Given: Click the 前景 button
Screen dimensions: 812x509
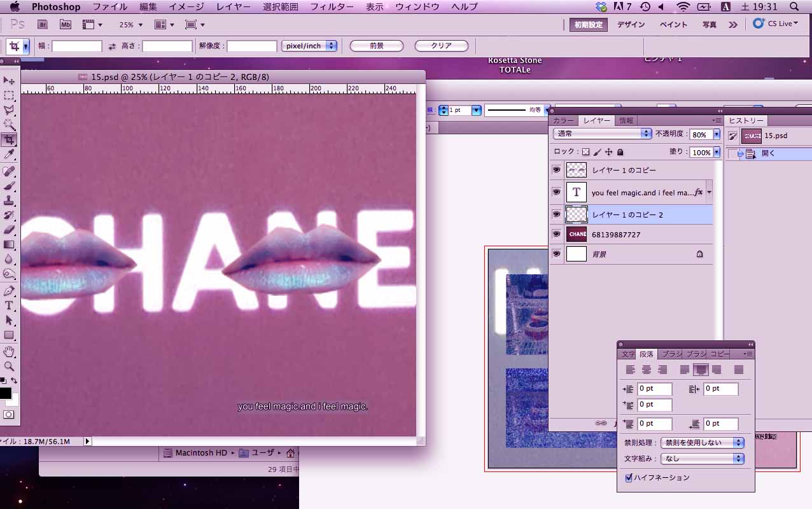Looking at the screenshot, I should (x=377, y=46).
